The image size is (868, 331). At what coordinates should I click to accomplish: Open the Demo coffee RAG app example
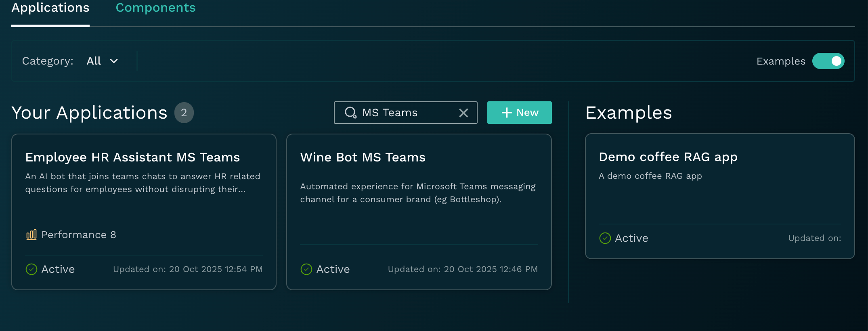click(668, 157)
